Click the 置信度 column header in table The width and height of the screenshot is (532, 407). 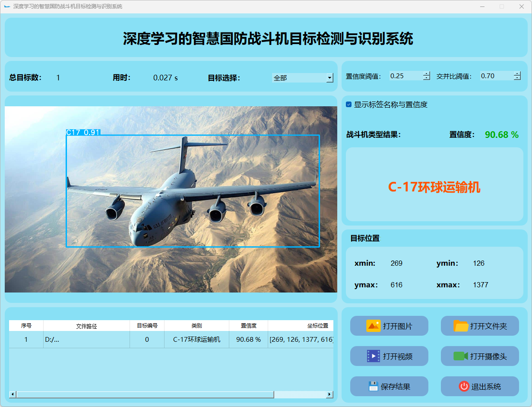248,326
